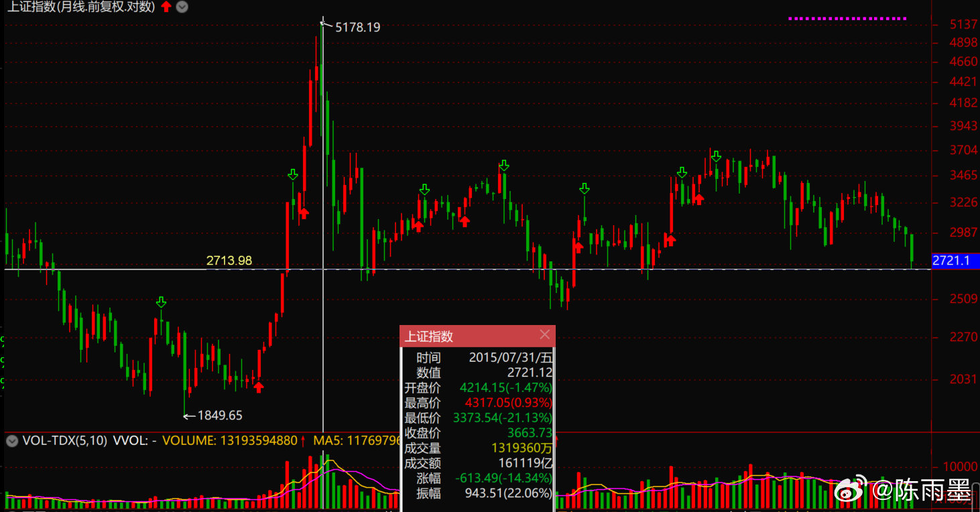
Task: Click the 最高价 4317.05(0.93%) value
Action: (509, 403)
